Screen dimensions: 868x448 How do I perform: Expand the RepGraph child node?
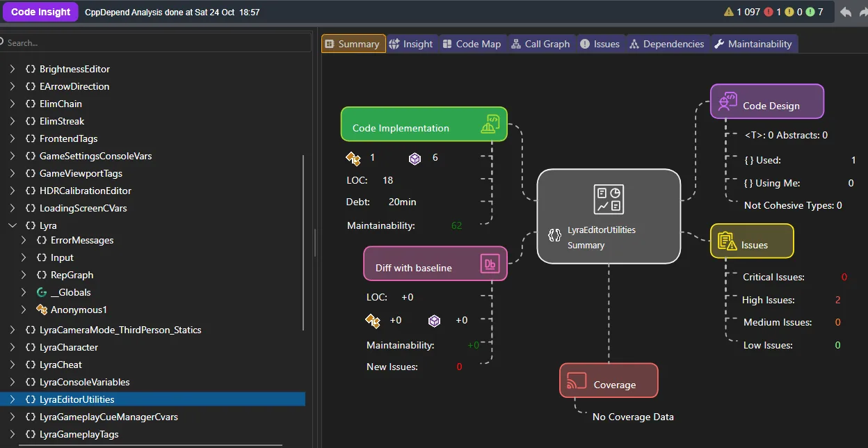pyautogui.click(x=24, y=275)
